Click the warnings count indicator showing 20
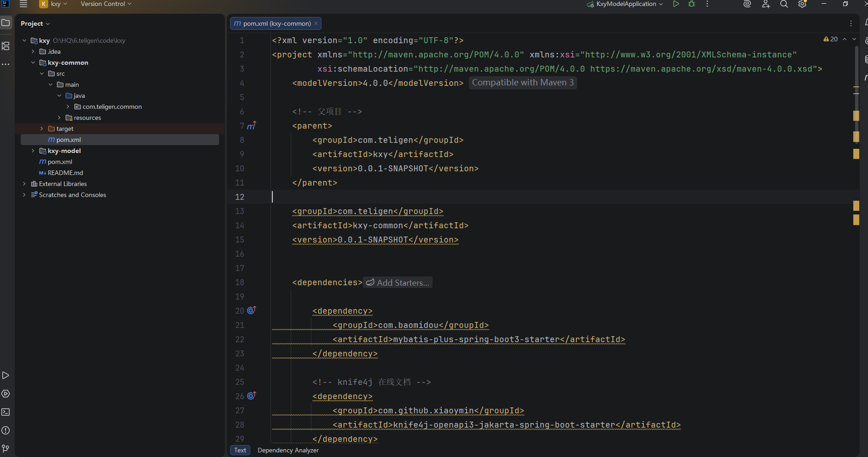868x457 pixels. click(831, 39)
